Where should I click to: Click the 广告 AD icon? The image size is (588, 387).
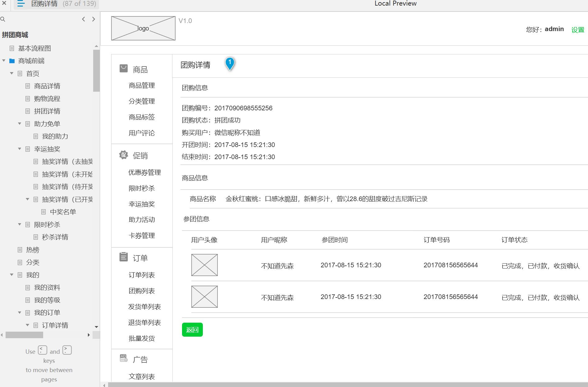(x=124, y=358)
